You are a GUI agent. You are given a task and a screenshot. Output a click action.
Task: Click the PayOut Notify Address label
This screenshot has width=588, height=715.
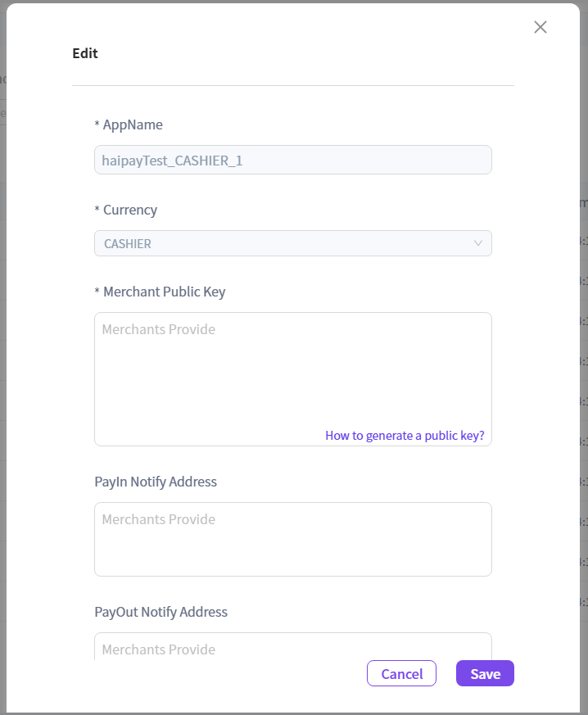click(x=161, y=613)
